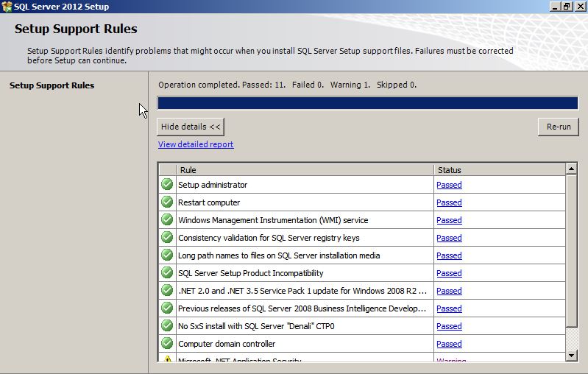Select 'Consistency validation for SQL Server registry keys'
The width and height of the screenshot is (588, 374).
click(269, 238)
